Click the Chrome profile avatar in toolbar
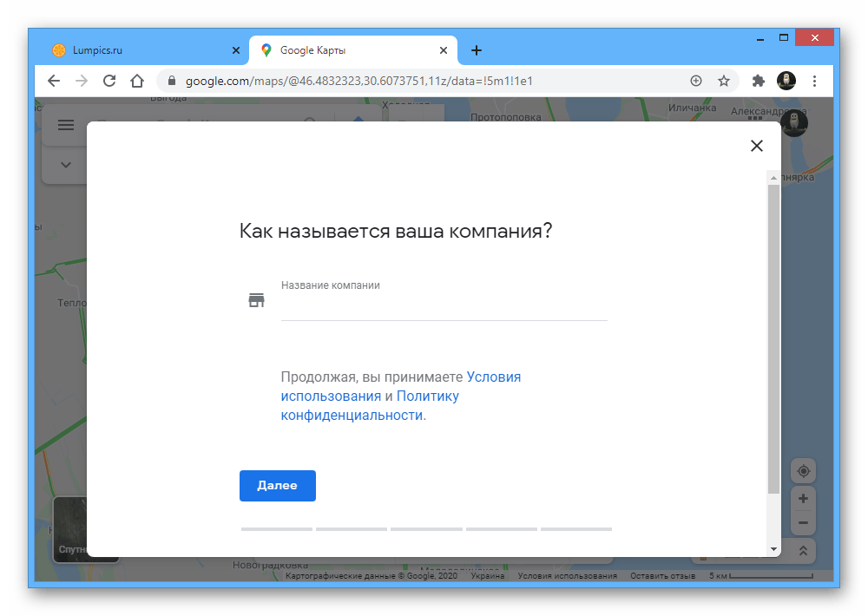 tap(786, 81)
